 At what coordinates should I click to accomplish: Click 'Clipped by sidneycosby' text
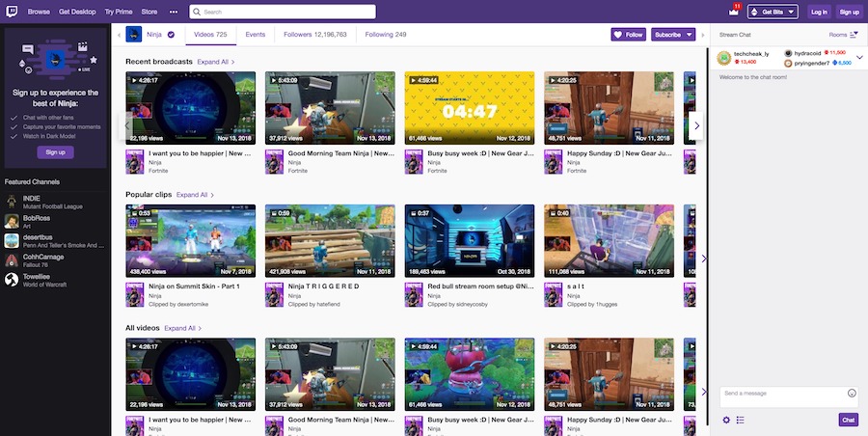(458, 304)
